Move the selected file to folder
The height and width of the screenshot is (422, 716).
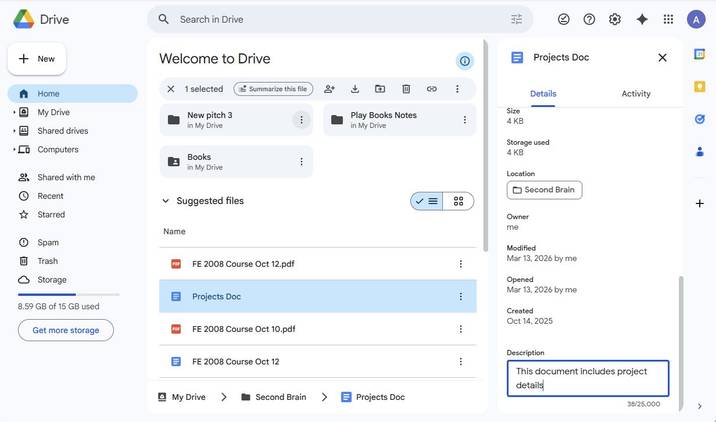(380, 89)
